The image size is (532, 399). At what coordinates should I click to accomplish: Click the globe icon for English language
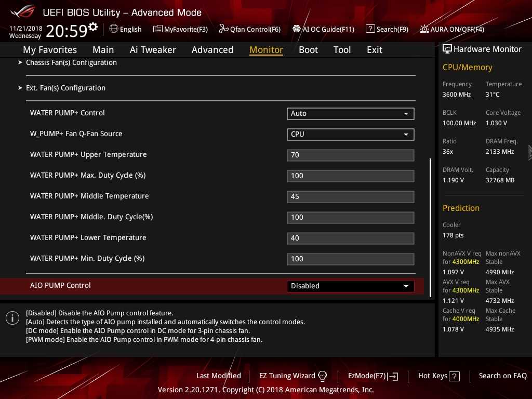pos(114,29)
